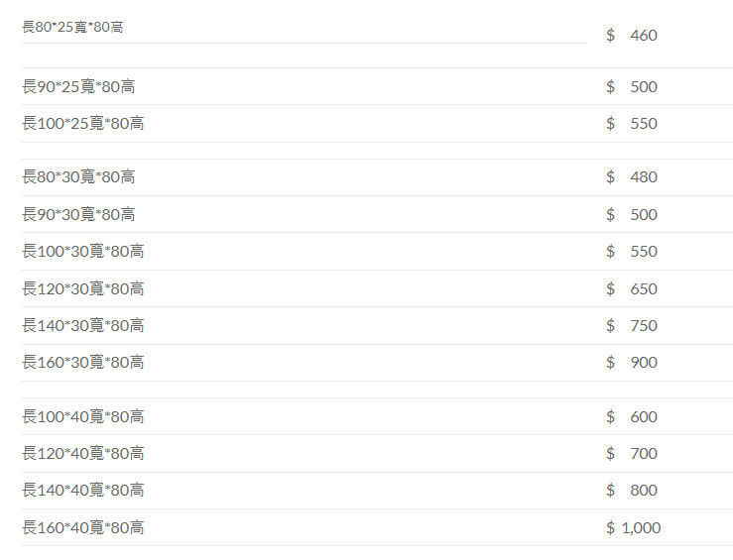The image size is (733, 560).
Task: Click the 長120*30寬*80高 size label
Action: tap(82, 289)
